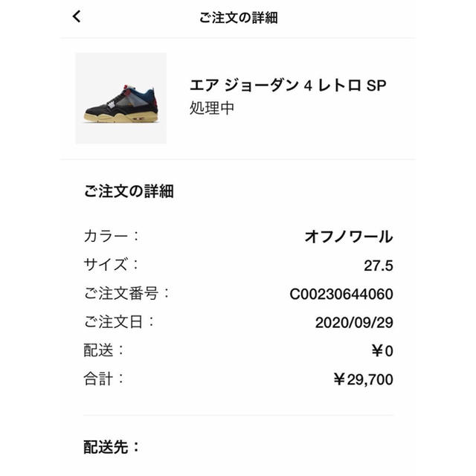Select the total amount ¥29,700
The image size is (476, 476).
(364, 379)
